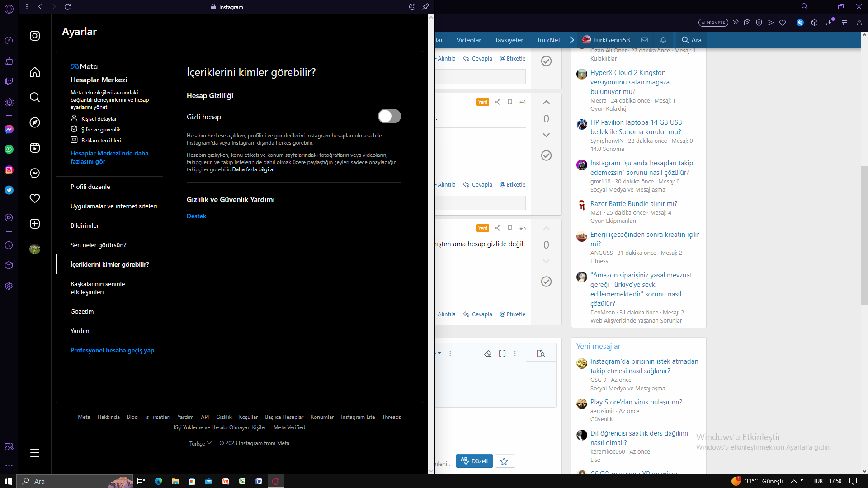
Task: Mark post #4 as solution checkmark
Action: [x=546, y=155]
